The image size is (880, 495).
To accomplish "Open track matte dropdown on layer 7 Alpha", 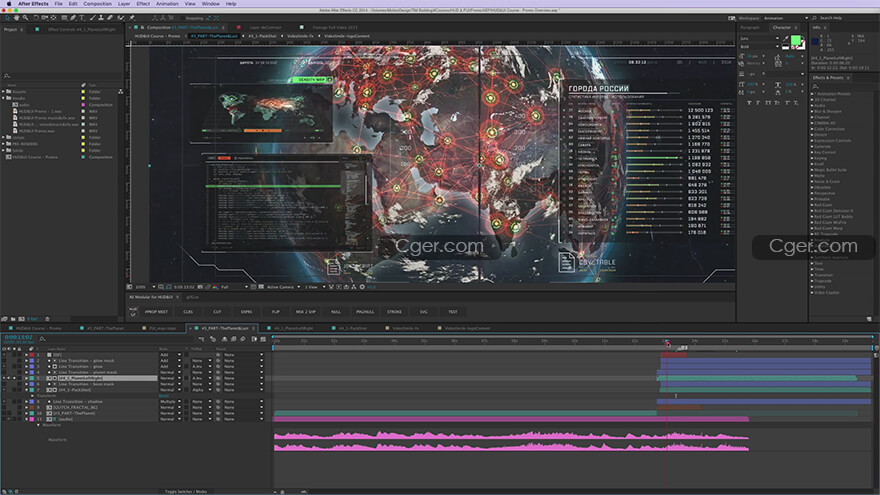I will pyautogui.click(x=201, y=390).
